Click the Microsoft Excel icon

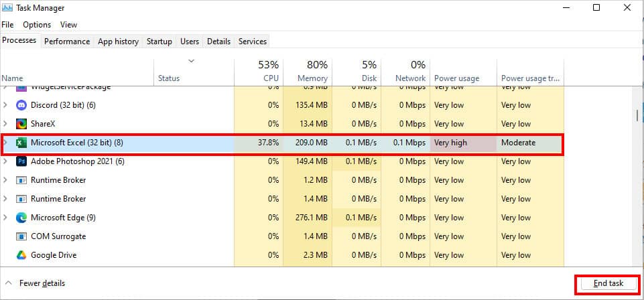21,143
